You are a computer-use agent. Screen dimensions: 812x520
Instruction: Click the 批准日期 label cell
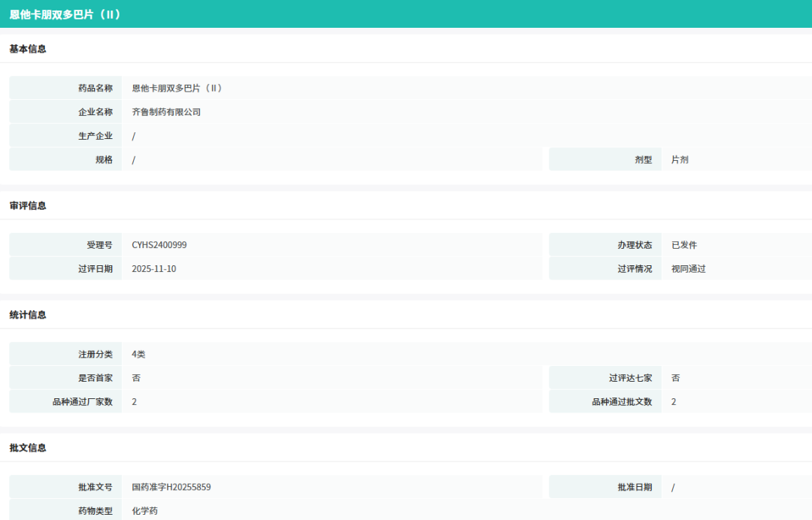(x=604, y=488)
